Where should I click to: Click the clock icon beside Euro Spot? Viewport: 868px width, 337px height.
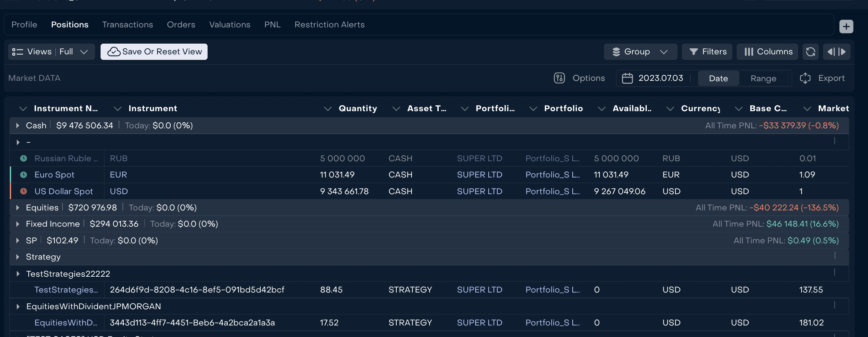[24, 175]
